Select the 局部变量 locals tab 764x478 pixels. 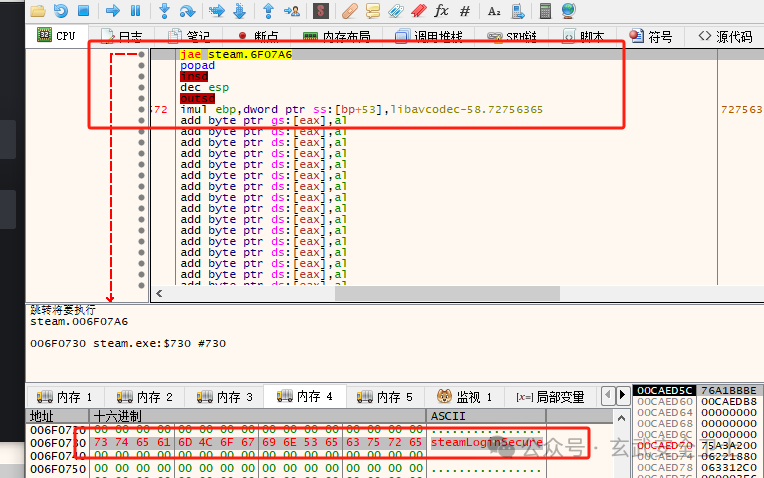point(551,397)
